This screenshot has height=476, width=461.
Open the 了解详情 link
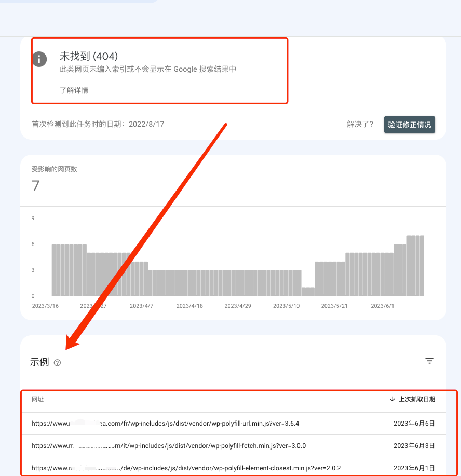tap(74, 90)
